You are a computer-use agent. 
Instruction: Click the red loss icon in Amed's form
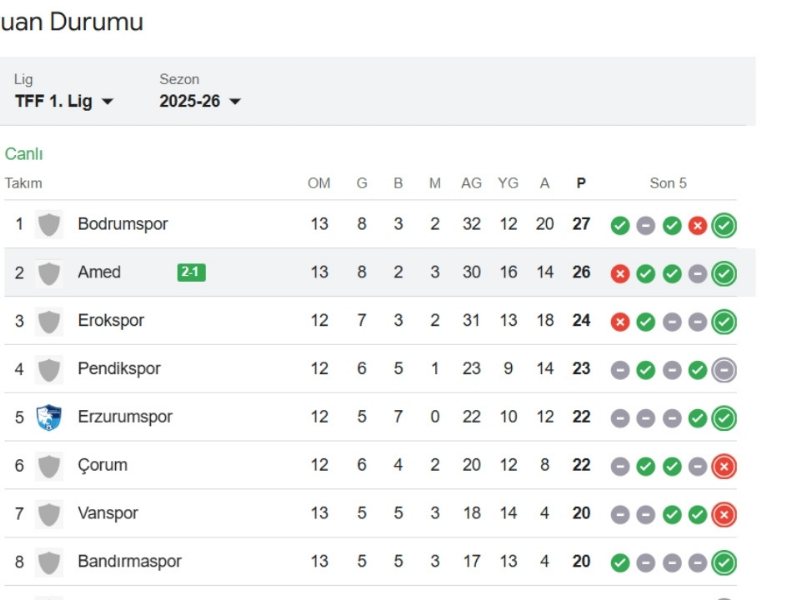coord(619,273)
